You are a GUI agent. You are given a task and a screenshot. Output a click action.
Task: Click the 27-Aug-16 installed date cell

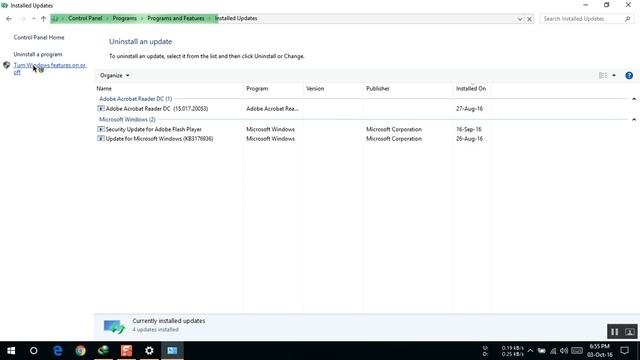(x=469, y=109)
